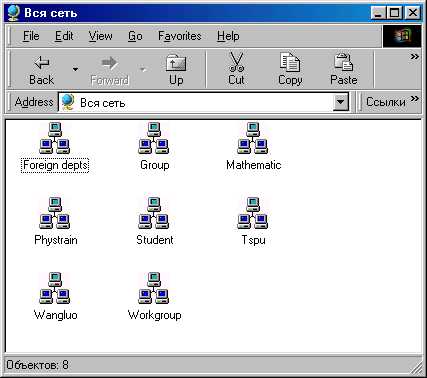Open the Back history dropdown arrow
427x378 pixels.
pyautogui.click(x=75, y=69)
